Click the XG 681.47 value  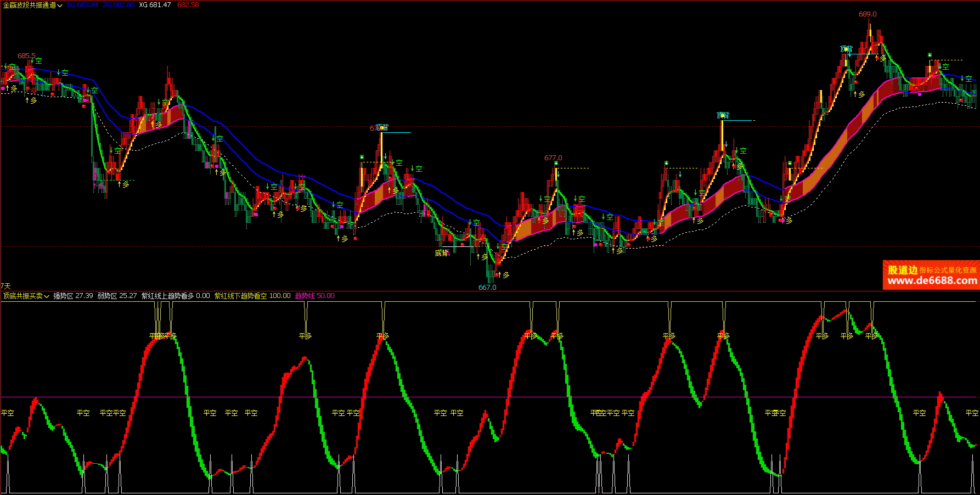pyautogui.click(x=155, y=5)
